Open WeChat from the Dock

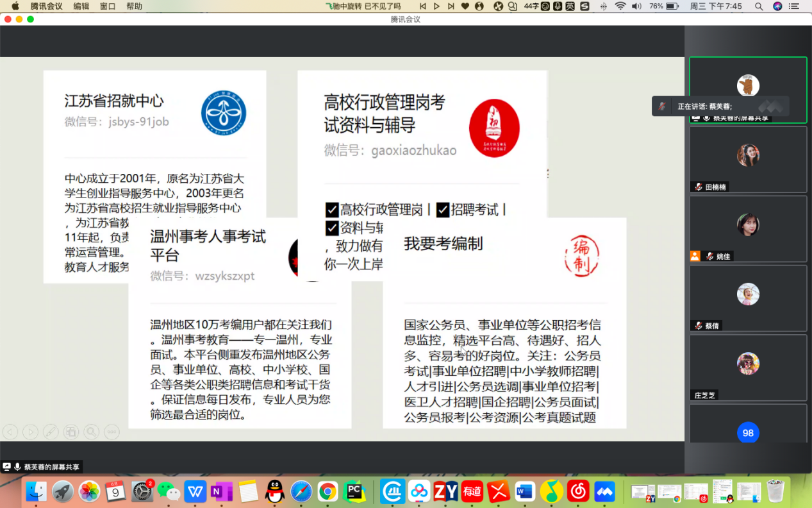click(169, 491)
